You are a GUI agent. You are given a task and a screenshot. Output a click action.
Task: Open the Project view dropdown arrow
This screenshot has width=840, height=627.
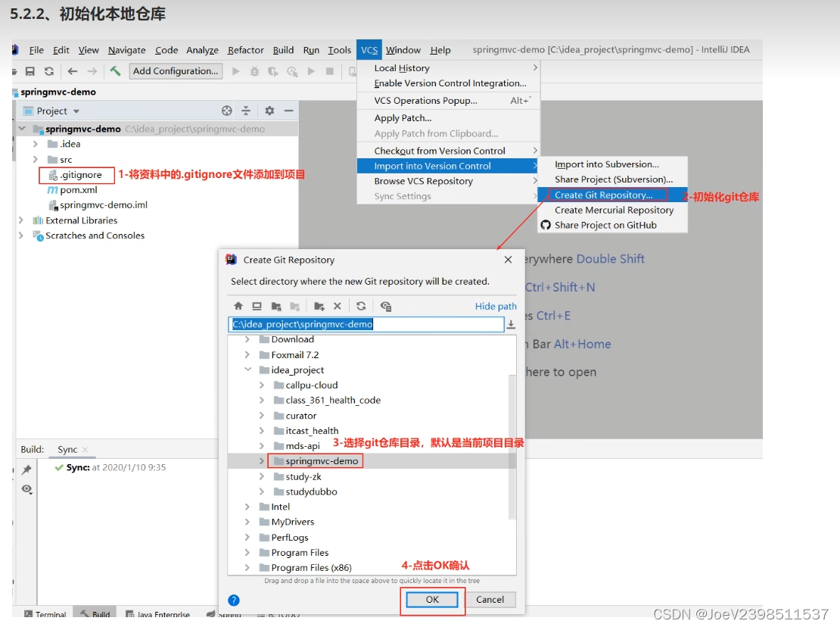(x=76, y=111)
